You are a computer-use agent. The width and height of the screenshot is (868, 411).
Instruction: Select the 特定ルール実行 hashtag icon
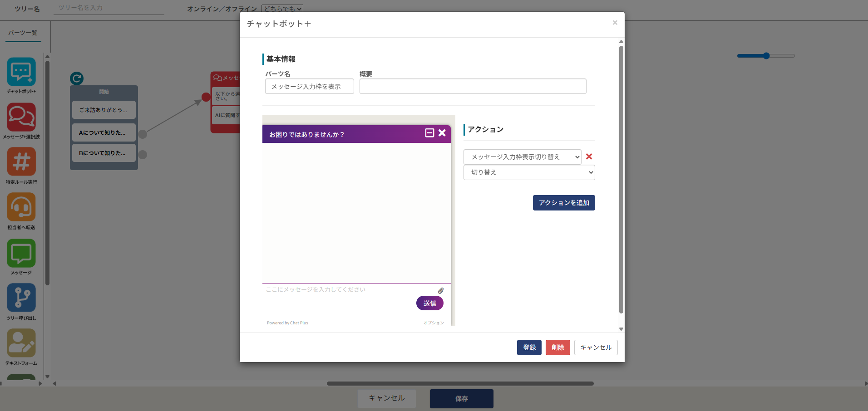click(21, 162)
